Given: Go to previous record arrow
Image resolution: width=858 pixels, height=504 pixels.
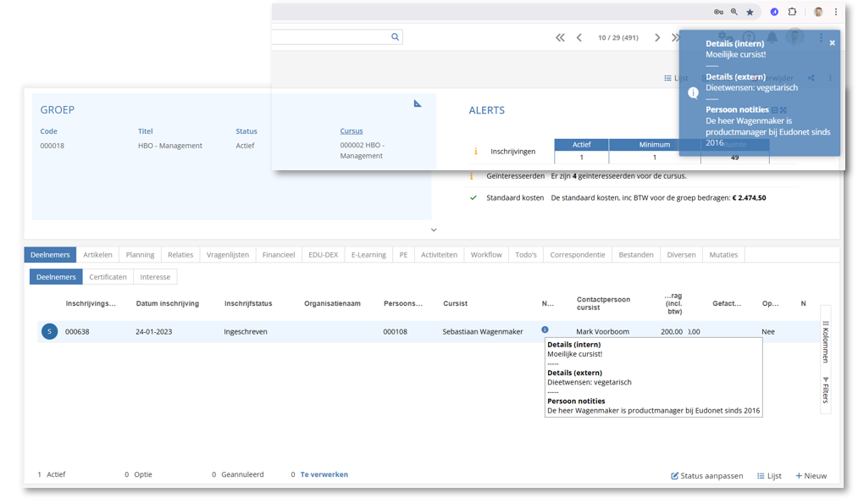Looking at the screenshot, I should click(579, 38).
